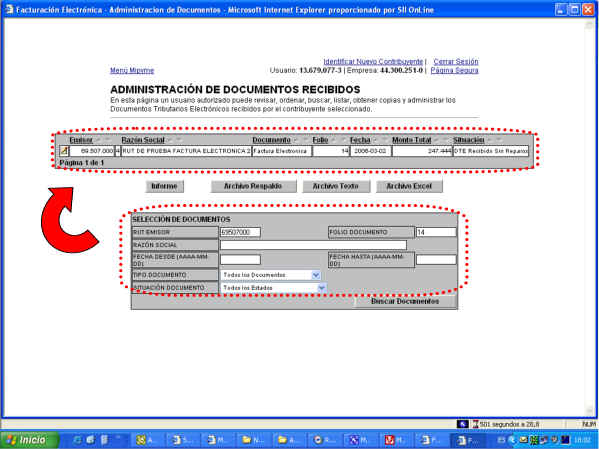The height and width of the screenshot is (449, 599).
Task: Click the Inicio start button
Action: coord(29,440)
